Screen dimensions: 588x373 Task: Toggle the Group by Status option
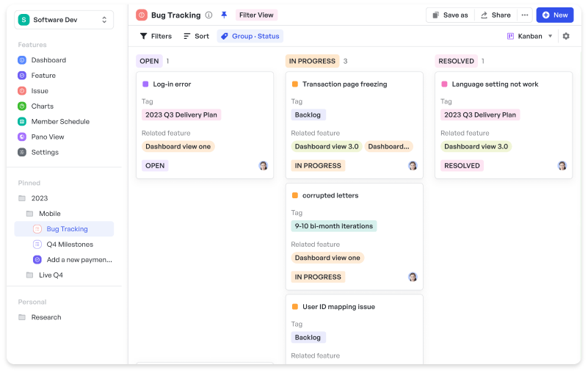[250, 36]
